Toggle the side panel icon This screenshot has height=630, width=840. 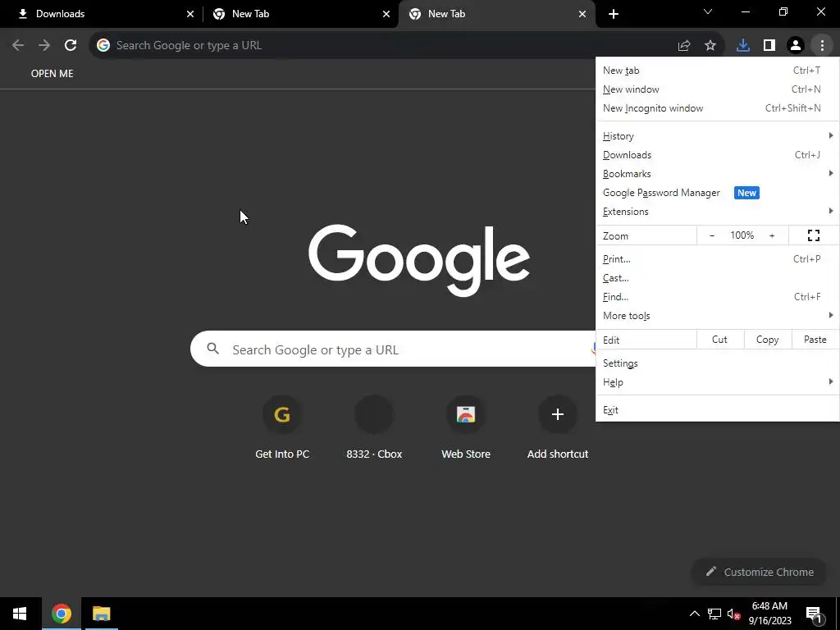pyautogui.click(x=769, y=46)
